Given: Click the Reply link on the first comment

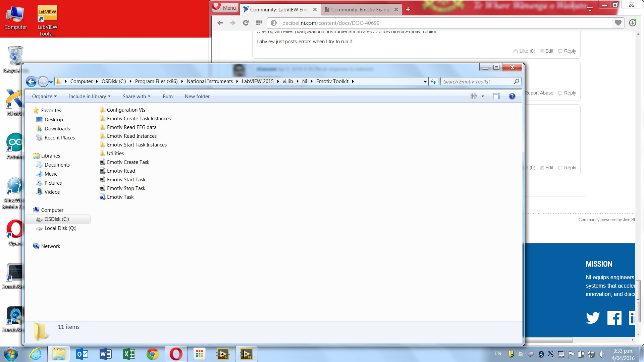Looking at the screenshot, I should coord(567,51).
